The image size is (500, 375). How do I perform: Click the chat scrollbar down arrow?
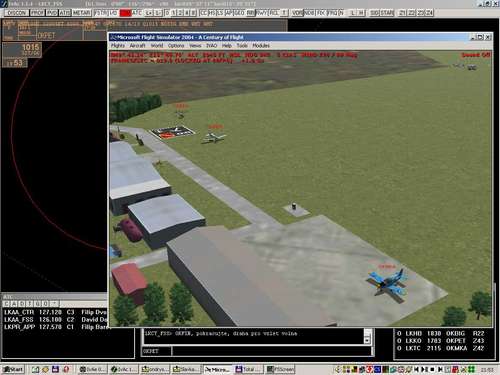pyautogui.click(x=367, y=340)
